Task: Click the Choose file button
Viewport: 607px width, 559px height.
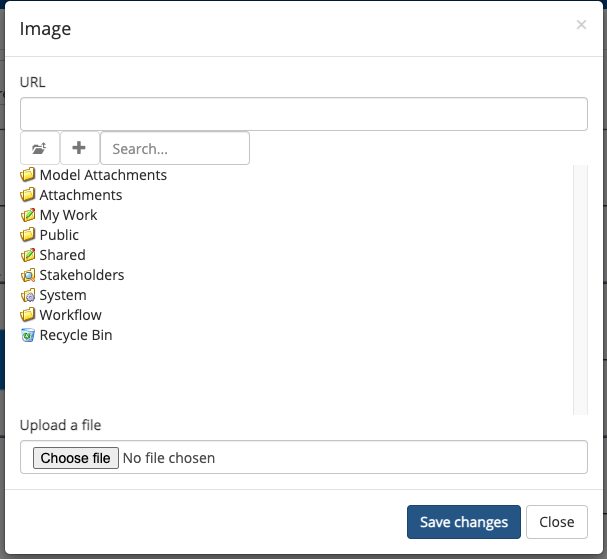Action: click(x=75, y=458)
